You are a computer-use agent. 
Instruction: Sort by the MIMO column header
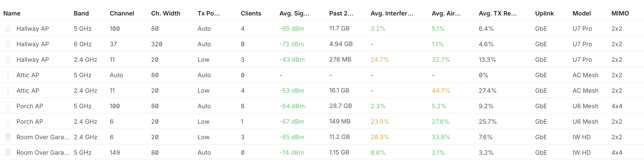(x=620, y=13)
